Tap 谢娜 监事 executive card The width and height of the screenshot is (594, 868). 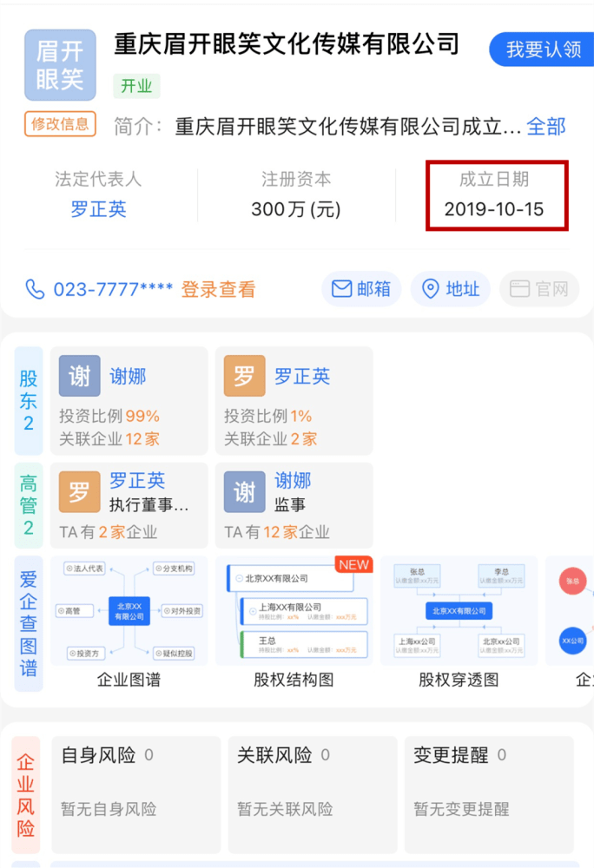pos(294,504)
